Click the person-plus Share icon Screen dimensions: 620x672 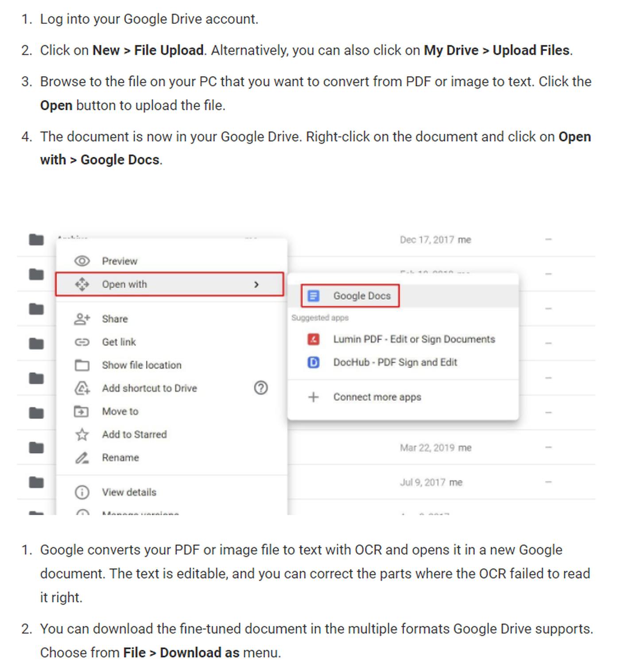(82, 319)
